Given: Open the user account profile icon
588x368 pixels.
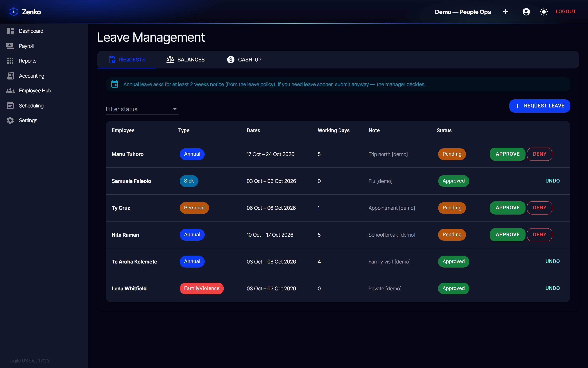Looking at the screenshot, I should tap(526, 12).
